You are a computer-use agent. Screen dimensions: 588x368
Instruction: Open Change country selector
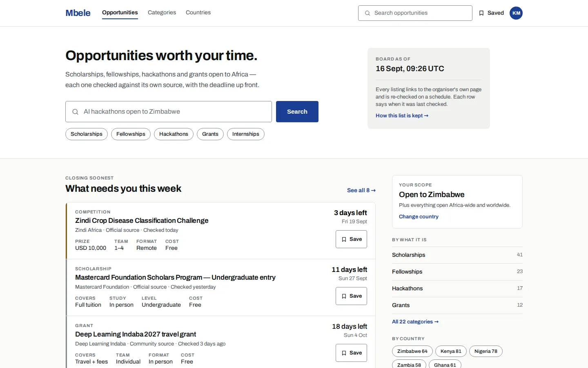coord(419,217)
